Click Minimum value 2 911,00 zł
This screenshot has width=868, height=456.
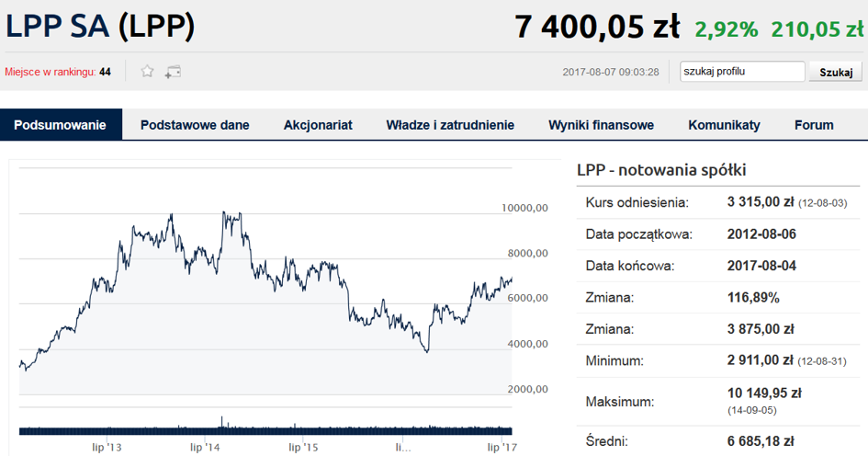[x=761, y=360]
